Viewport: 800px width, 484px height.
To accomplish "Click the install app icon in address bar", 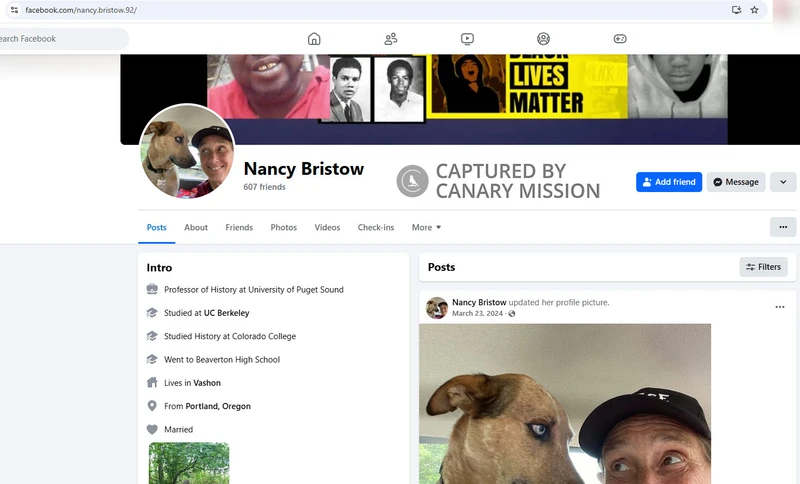I will click(736, 10).
